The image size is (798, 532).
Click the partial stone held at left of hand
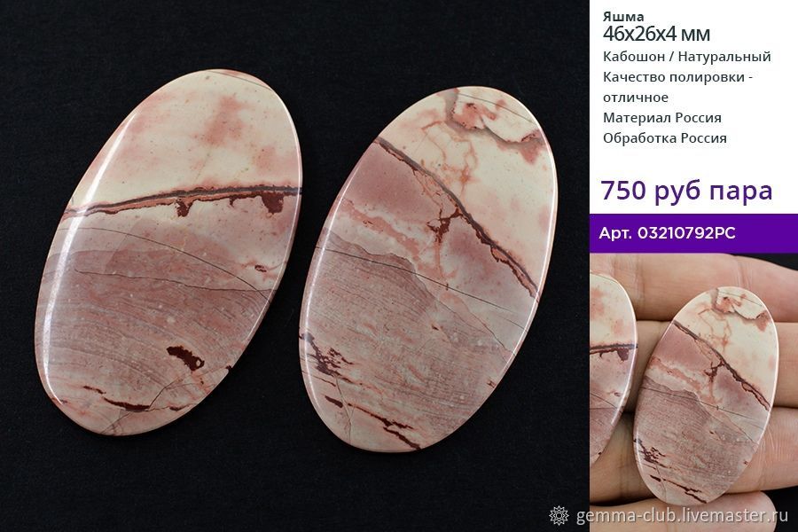coord(611,368)
